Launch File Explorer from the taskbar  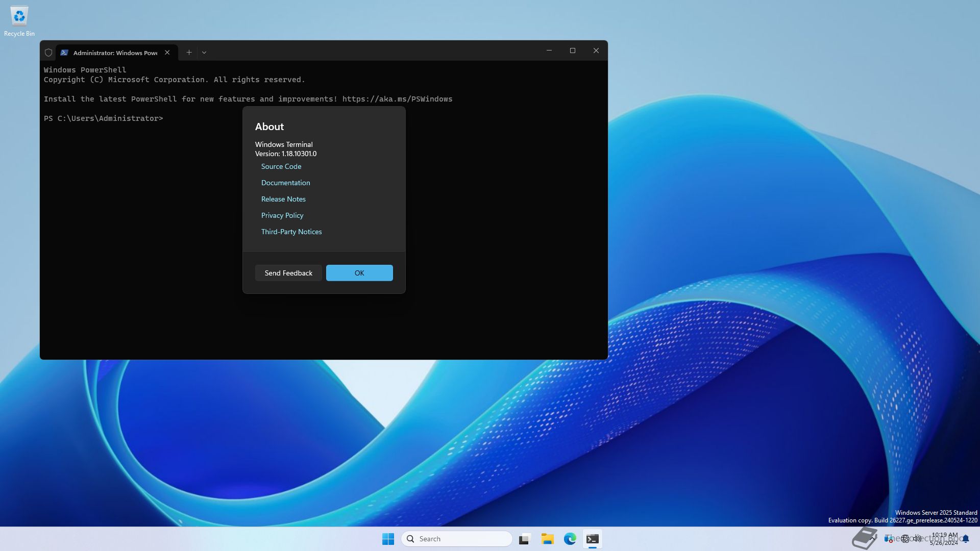click(547, 539)
